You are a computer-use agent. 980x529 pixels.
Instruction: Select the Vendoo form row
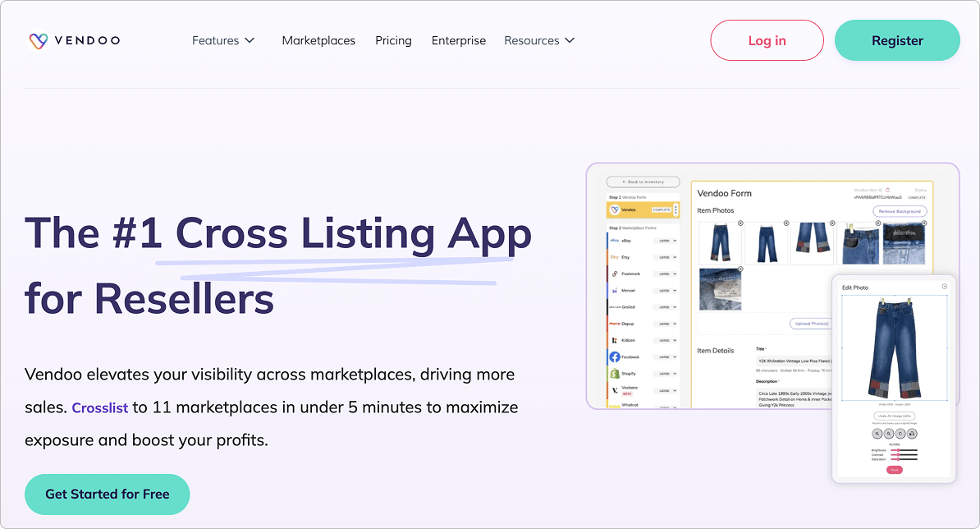(x=643, y=209)
